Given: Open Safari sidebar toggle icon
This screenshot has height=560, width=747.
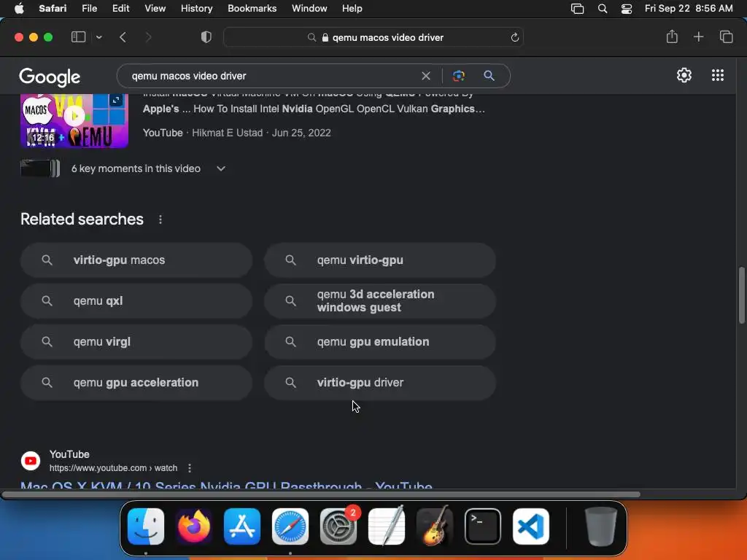Looking at the screenshot, I should (x=78, y=37).
